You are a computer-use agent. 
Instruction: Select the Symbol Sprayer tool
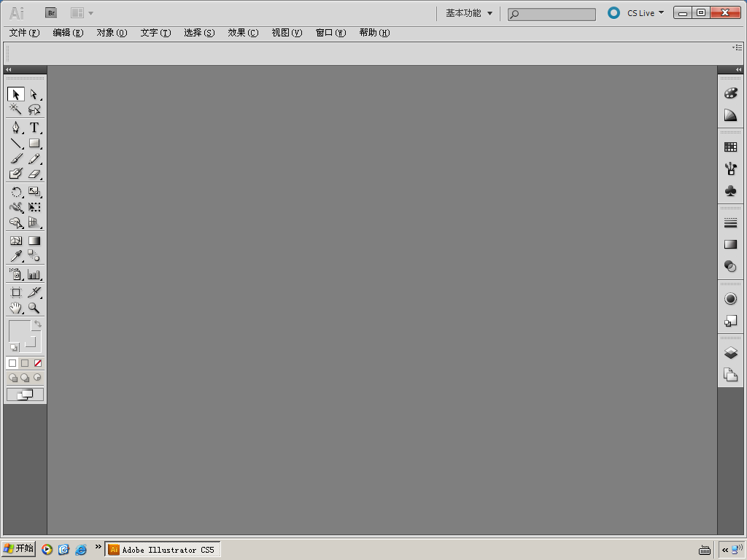pos(16,274)
